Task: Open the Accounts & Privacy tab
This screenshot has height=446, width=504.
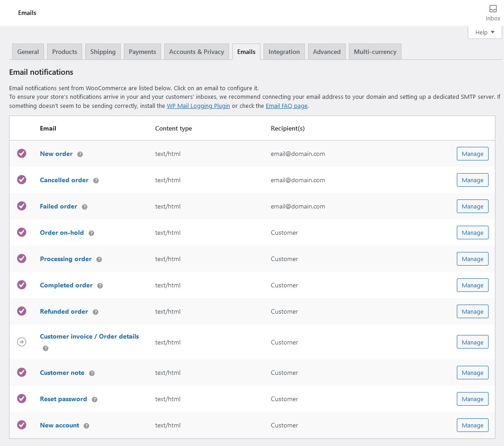Action: 196,52
